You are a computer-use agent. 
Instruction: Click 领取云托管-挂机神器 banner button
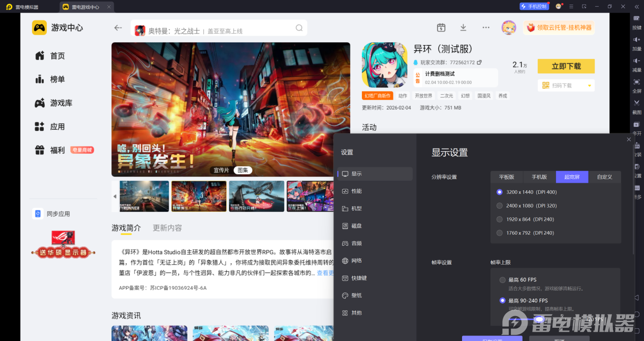pyautogui.click(x=559, y=27)
